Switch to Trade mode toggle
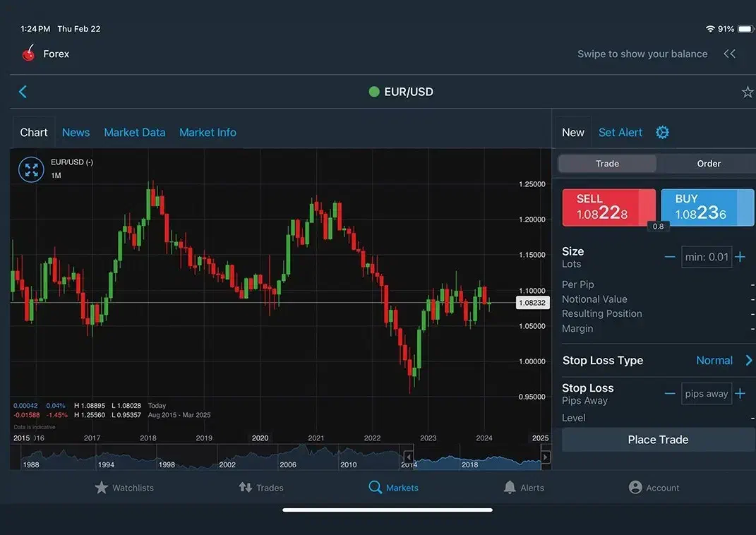 coord(607,164)
